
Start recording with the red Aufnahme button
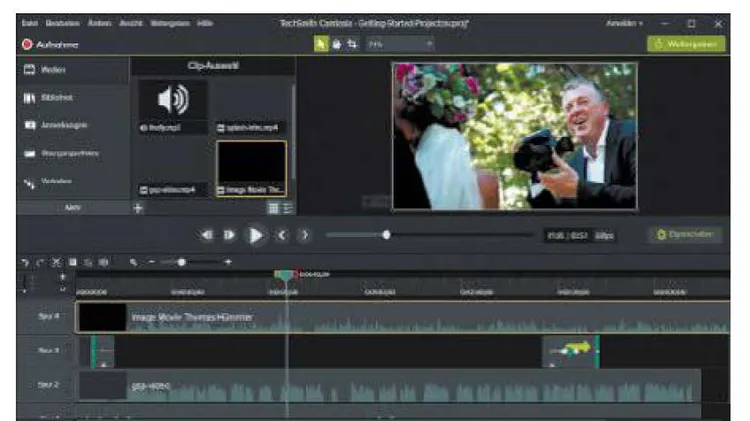pos(50,44)
